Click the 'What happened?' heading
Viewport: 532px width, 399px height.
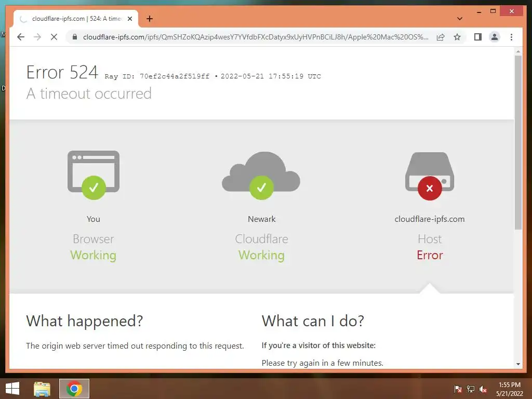(x=85, y=321)
